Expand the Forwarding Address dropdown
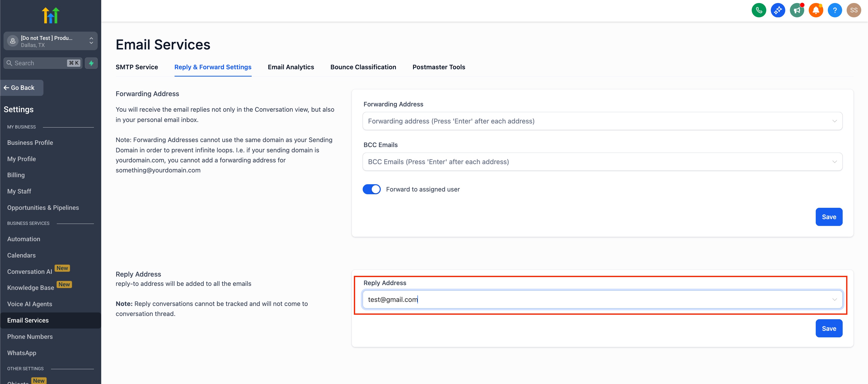This screenshot has width=868, height=384. point(834,121)
